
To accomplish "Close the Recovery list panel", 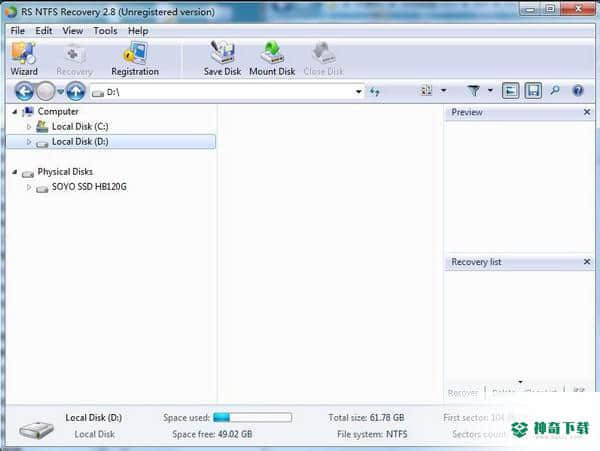I will pyautogui.click(x=587, y=262).
